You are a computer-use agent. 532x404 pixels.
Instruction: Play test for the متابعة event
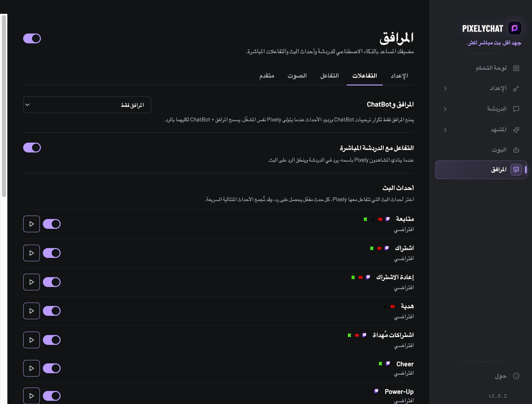coord(32,224)
